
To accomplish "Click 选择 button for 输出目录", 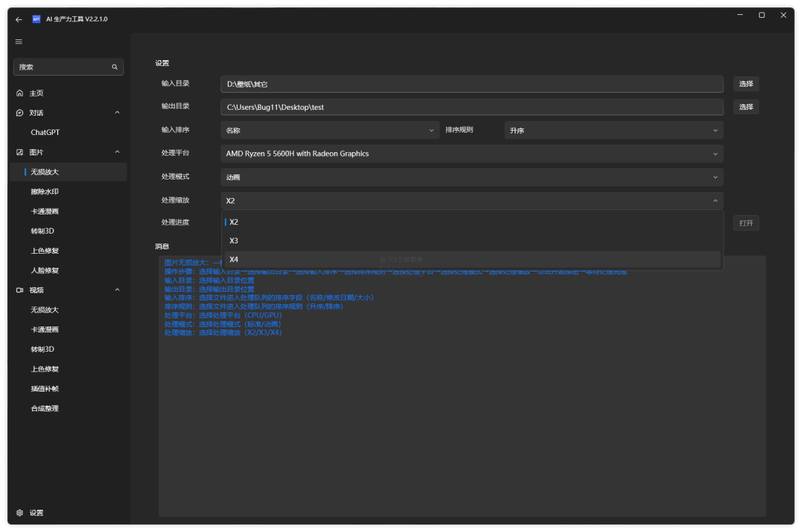I will [x=746, y=107].
